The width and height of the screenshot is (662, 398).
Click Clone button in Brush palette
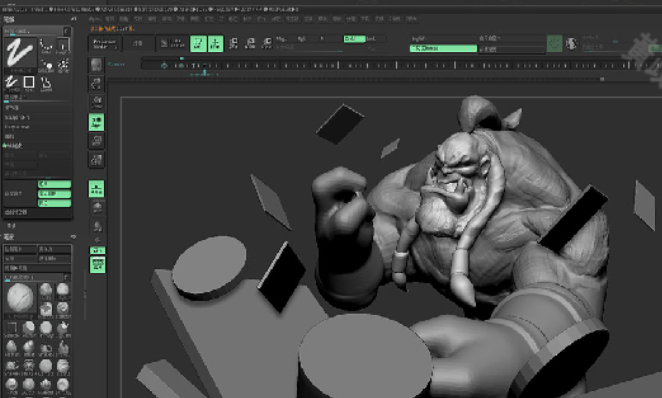point(20,258)
